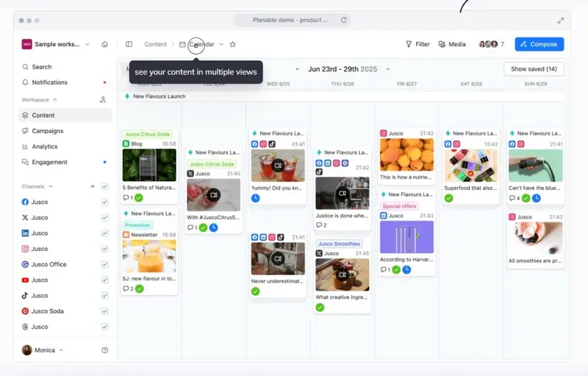The image size is (588, 376).
Task: Open the Calendar view dropdown
Action: (x=221, y=44)
